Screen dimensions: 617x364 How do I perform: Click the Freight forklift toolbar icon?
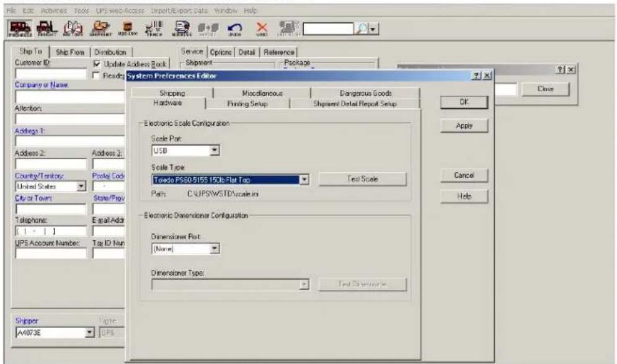(x=47, y=29)
